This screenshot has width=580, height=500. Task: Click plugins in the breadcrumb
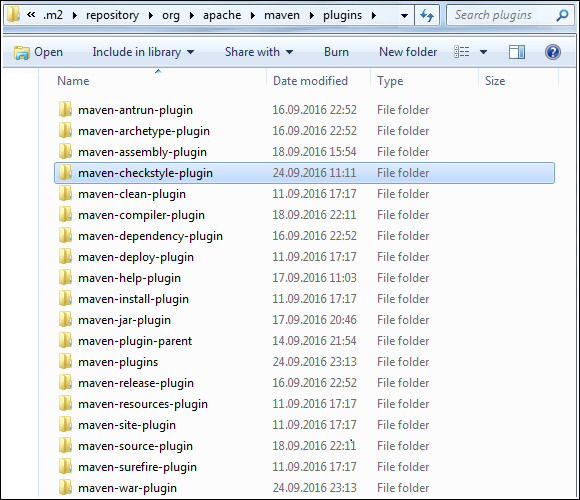coord(343,15)
